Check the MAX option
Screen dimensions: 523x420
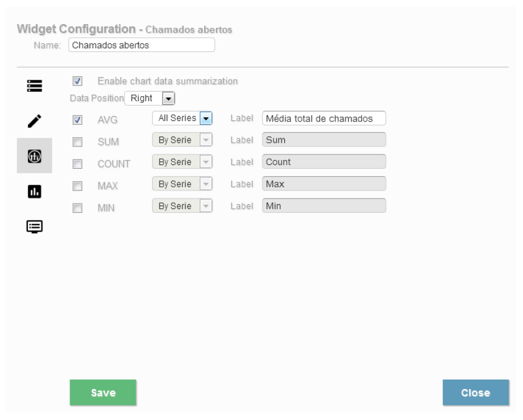(78, 186)
